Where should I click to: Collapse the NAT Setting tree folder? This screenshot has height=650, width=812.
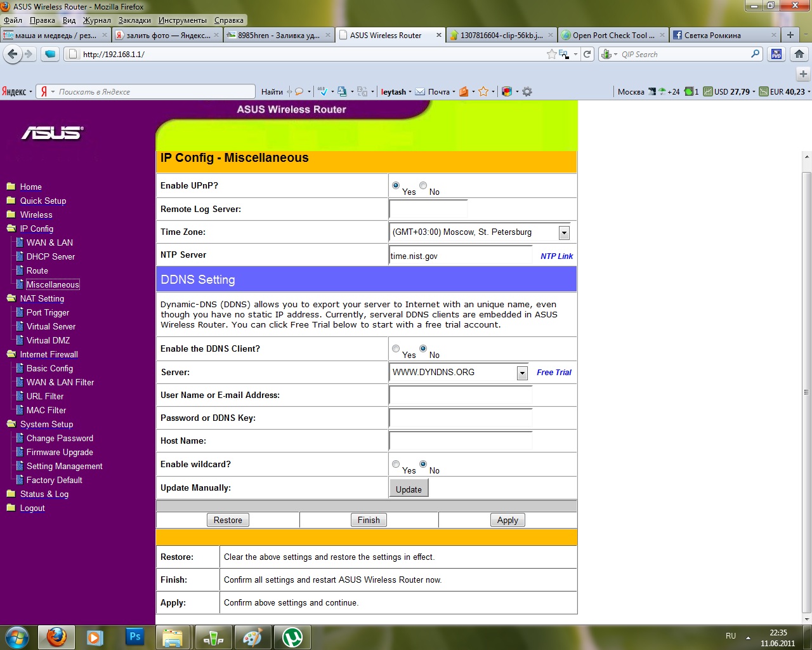coord(11,298)
